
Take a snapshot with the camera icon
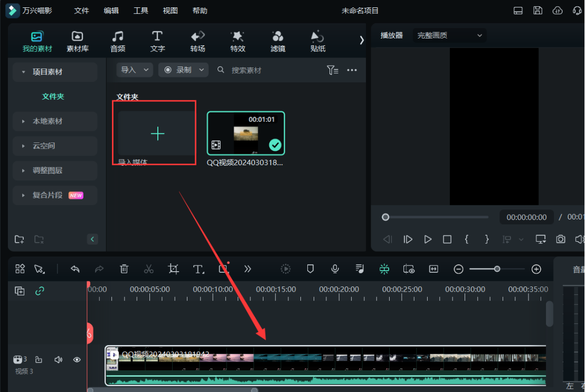560,239
